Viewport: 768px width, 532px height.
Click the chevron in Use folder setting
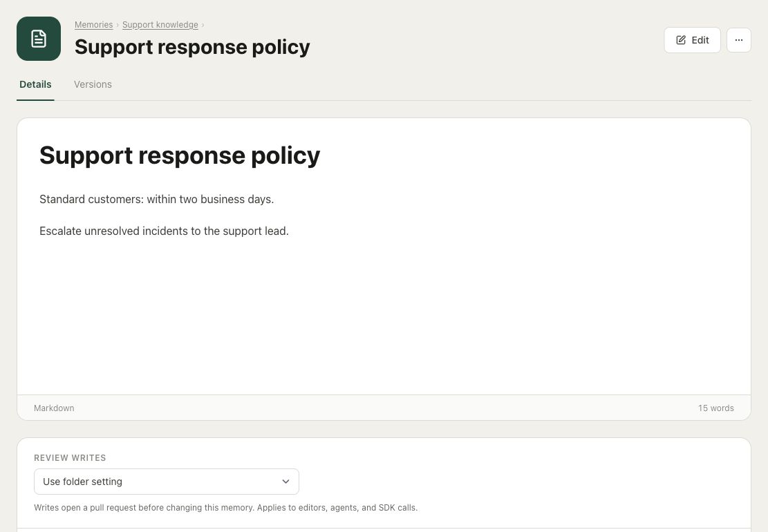[285, 482]
